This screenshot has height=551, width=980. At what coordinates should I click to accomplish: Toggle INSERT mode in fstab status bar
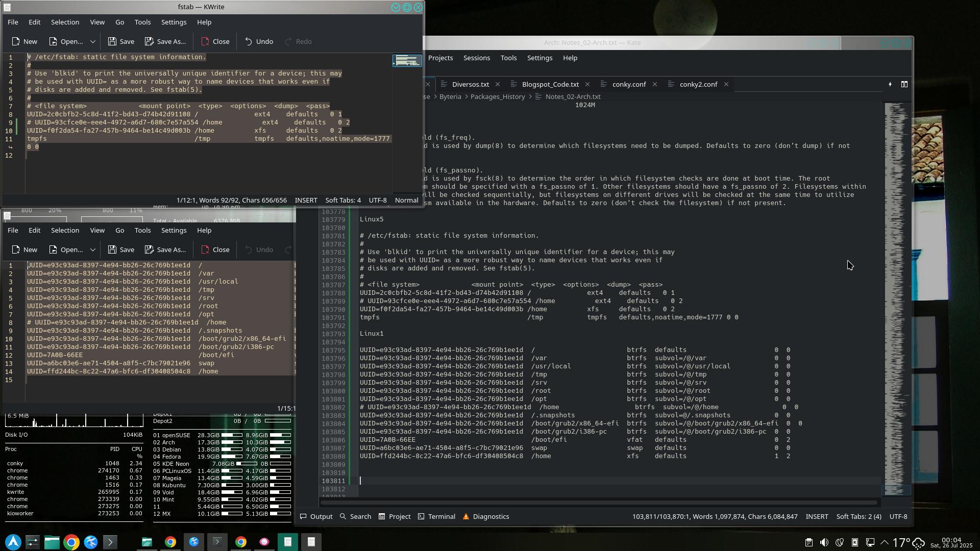coord(306,200)
